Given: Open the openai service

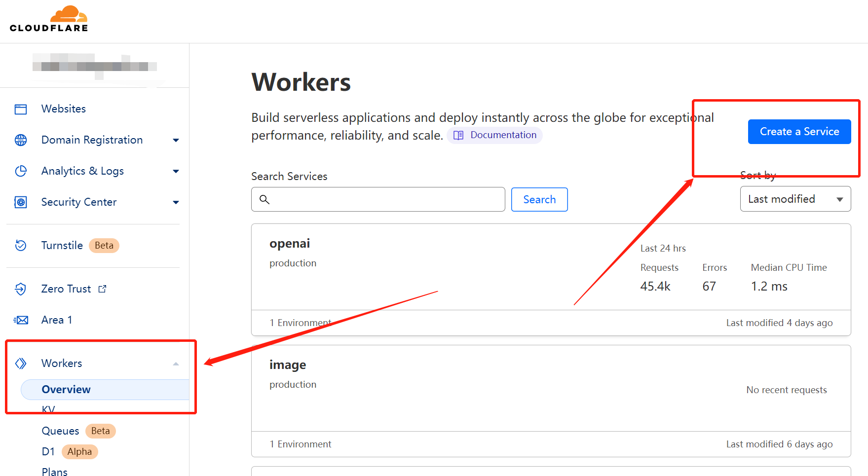Looking at the screenshot, I should (x=290, y=243).
